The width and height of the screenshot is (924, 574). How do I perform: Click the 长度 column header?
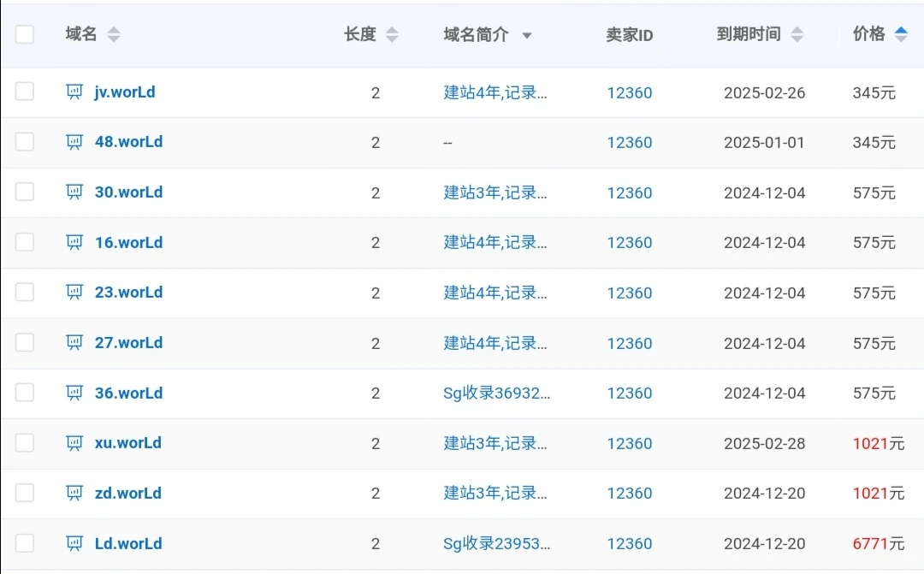tap(360, 34)
